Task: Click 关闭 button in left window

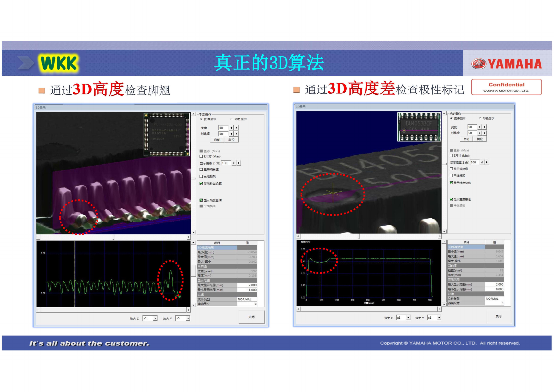Action: point(252,317)
